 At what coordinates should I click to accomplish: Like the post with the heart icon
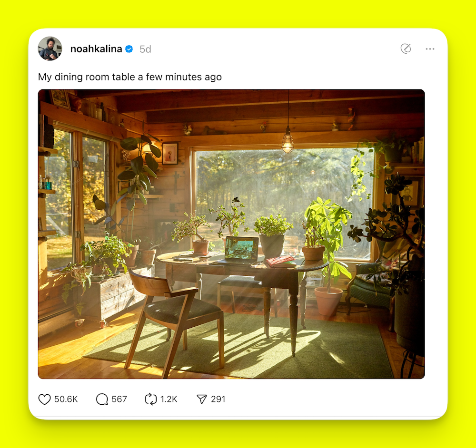coord(44,399)
